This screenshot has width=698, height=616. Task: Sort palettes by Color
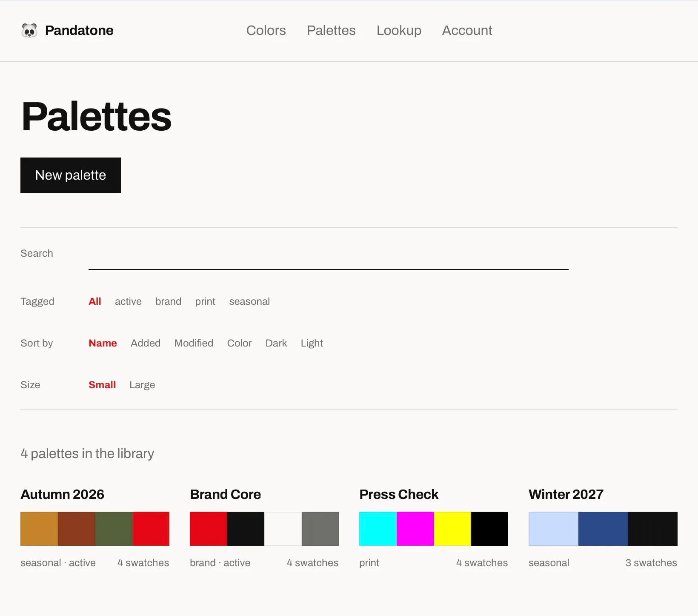pos(239,343)
